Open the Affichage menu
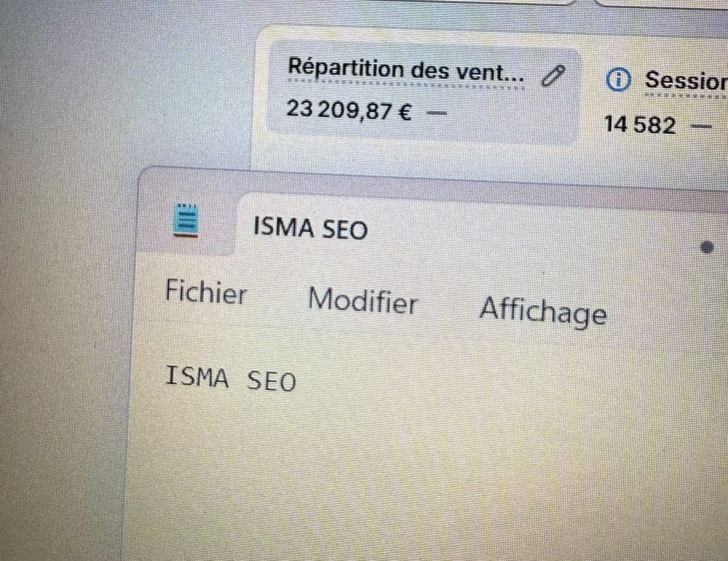The height and width of the screenshot is (561, 728). pos(542,311)
